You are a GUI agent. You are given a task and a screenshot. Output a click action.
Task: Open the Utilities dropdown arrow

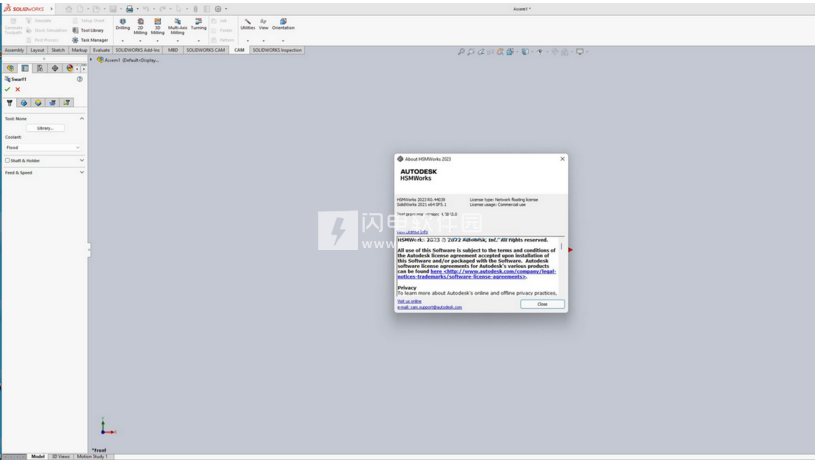[x=247, y=41]
